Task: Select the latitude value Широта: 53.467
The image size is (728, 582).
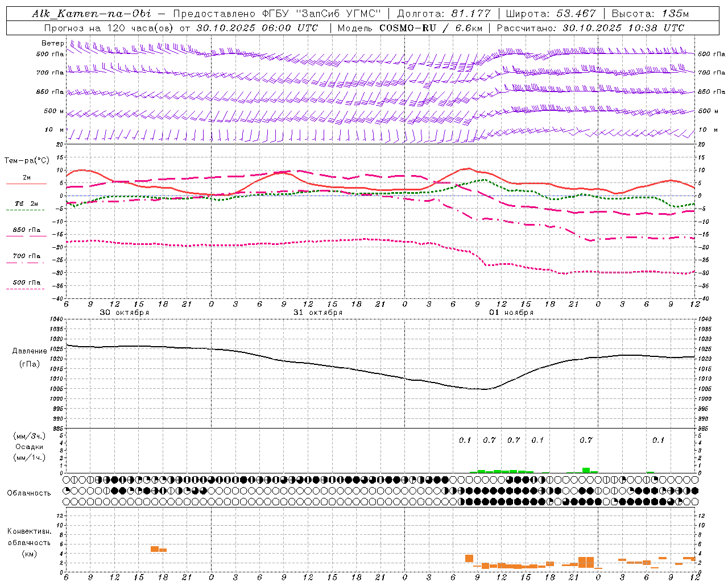Action: pos(551,14)
